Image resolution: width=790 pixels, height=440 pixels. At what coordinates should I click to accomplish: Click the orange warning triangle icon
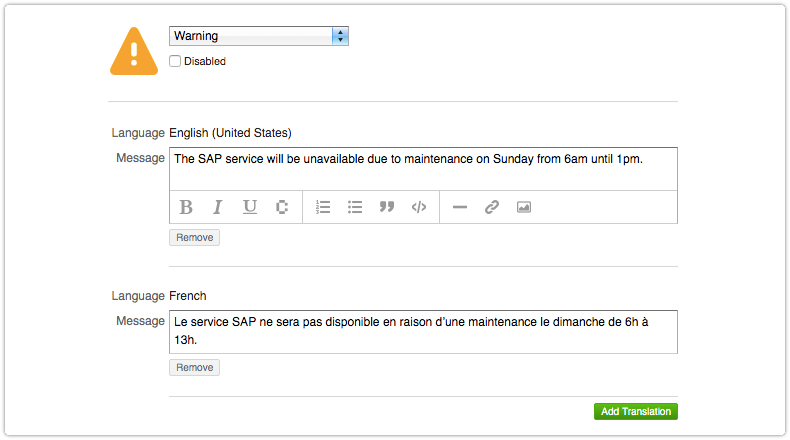[x=134, y=51]
